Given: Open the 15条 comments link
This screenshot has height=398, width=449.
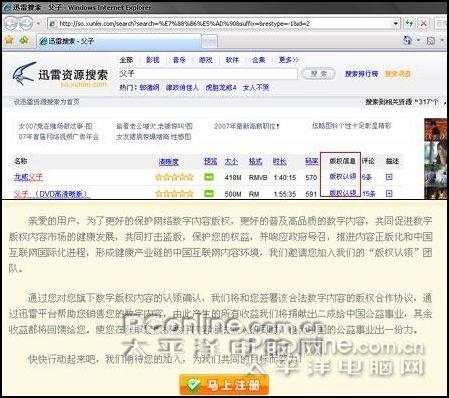Looking at the screenshot, I should (x=369, y=193).
